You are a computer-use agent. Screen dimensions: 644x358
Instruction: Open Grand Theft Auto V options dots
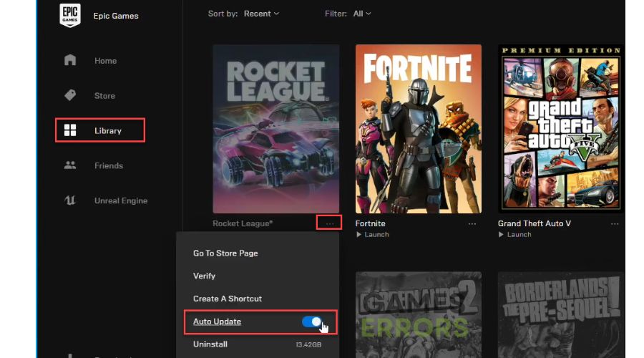point(615,224)
